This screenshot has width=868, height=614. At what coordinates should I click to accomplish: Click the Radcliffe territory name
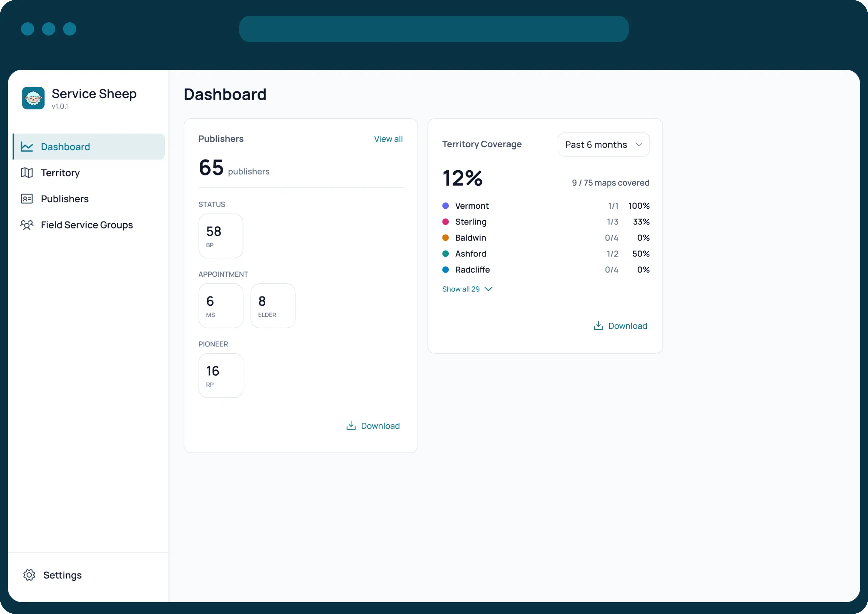472,270
